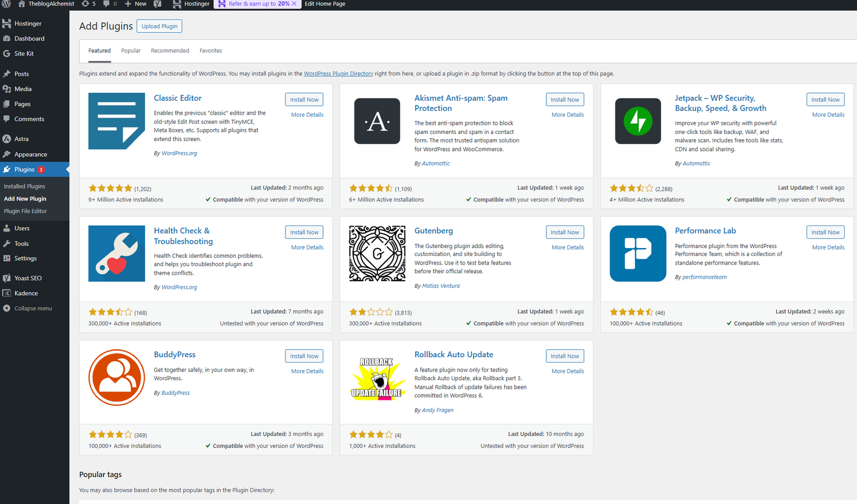Open the WordPress Plugin Directory link
Screen dimensions: 857x504
pos(339,74)
